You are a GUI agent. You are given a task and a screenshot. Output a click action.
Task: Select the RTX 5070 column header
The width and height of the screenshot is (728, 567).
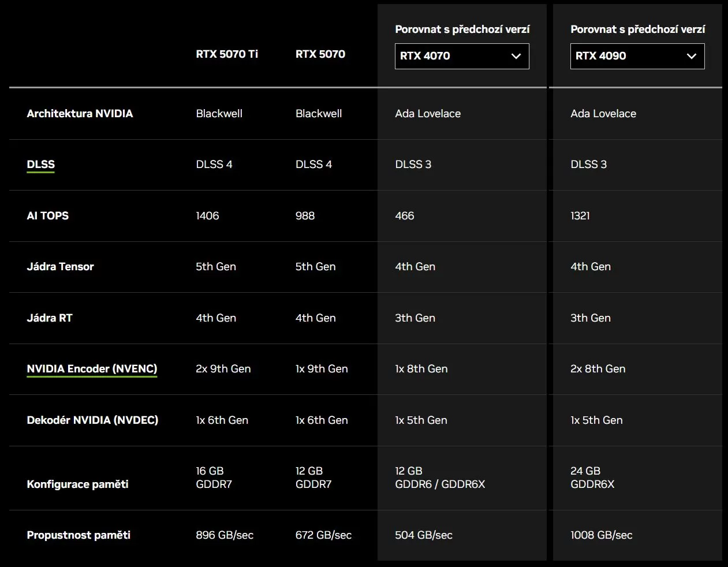click(x=320, y=54)
